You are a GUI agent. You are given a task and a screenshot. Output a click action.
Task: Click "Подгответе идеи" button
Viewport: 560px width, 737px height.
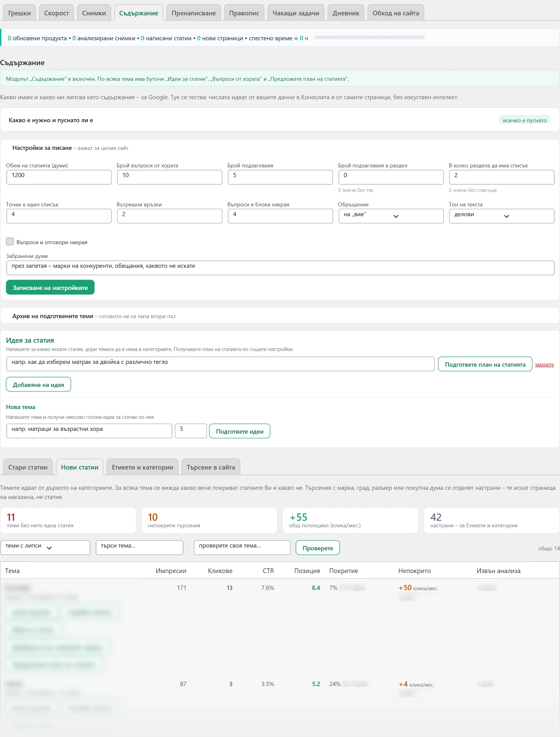tap(239, 431)
